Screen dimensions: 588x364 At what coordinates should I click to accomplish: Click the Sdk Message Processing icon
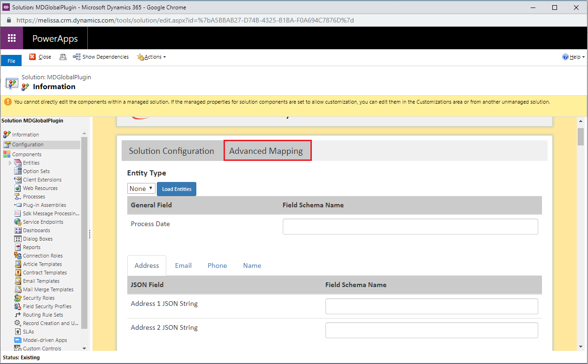click(18, 213)
